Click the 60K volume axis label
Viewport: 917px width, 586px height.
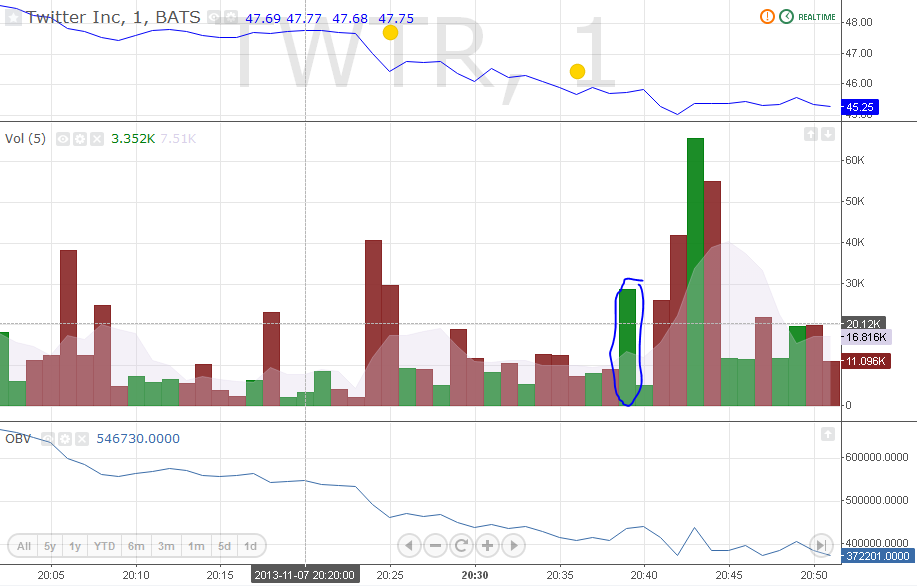[856, 160]
